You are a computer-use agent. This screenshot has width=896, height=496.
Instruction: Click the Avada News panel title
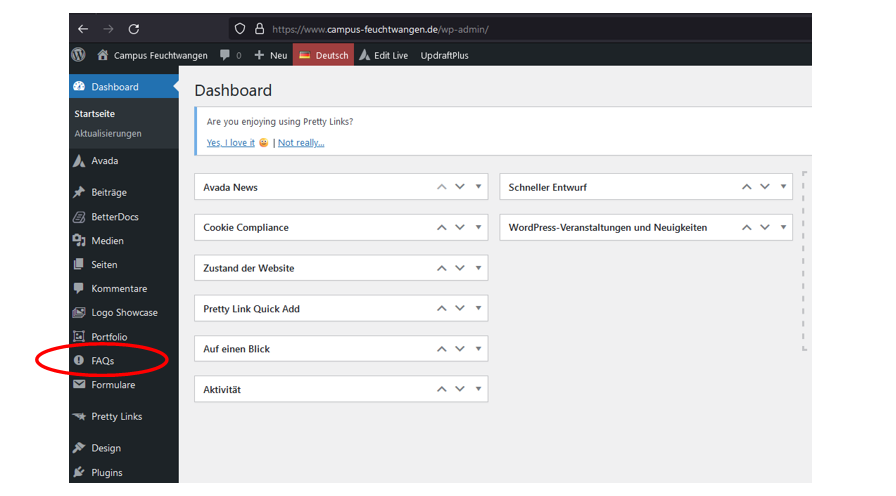[230, 187]
